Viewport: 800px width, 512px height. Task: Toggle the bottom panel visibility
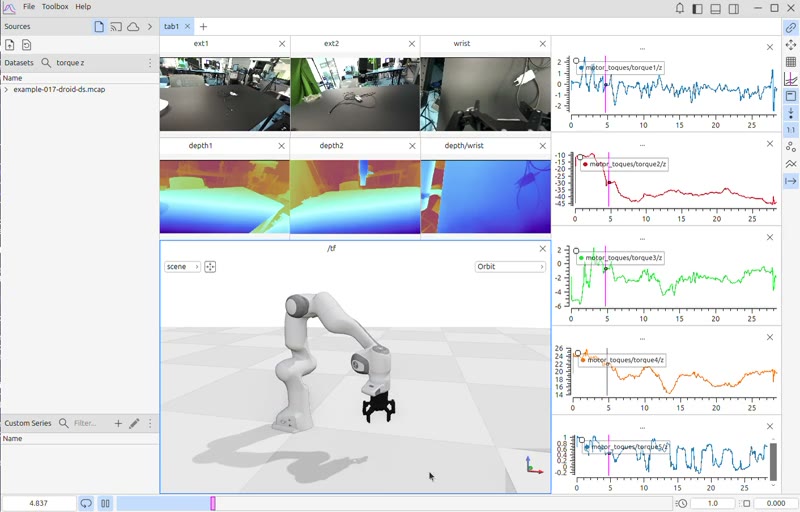pos(715,9)
